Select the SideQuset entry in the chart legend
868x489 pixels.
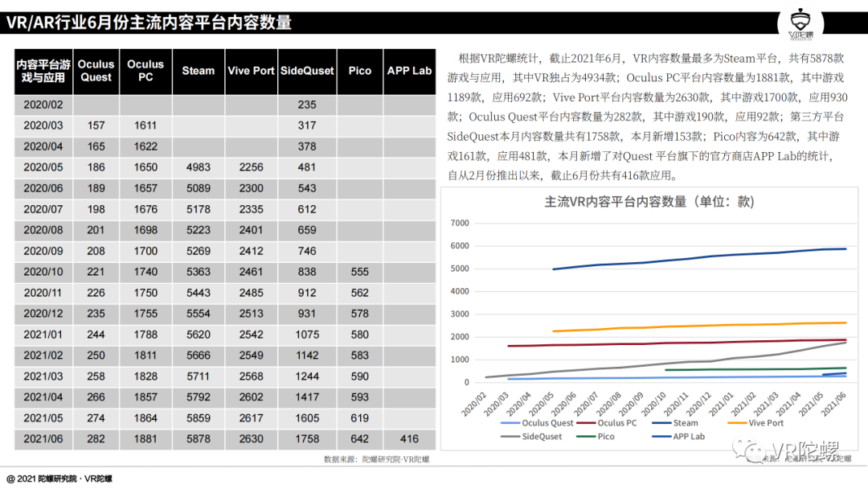[x=531, y=437]
